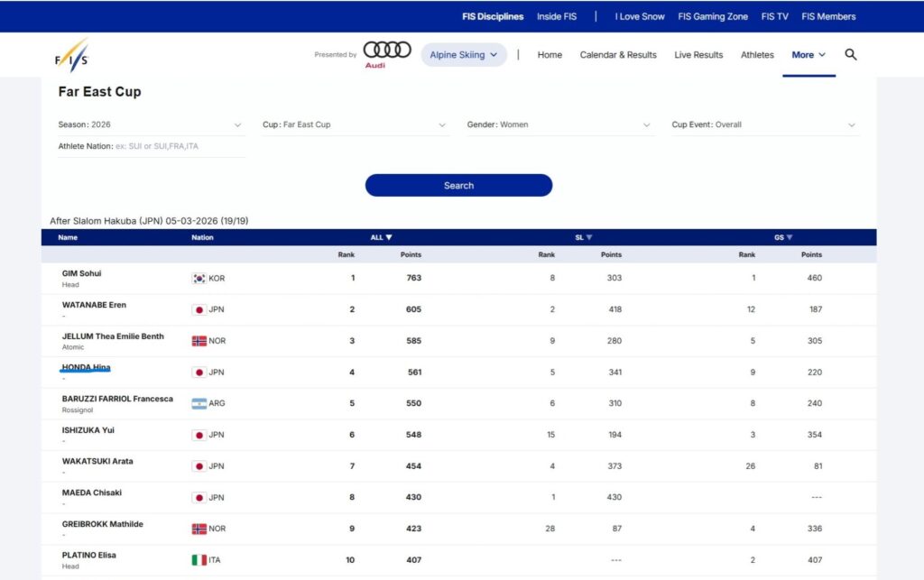Click the FIS logo
This screenshot has height=580, width=924.
point(72,55)
